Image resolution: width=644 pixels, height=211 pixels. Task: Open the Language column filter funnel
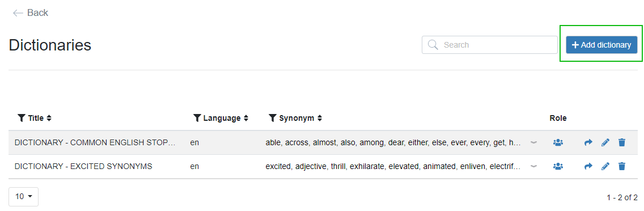click(197, 118)
